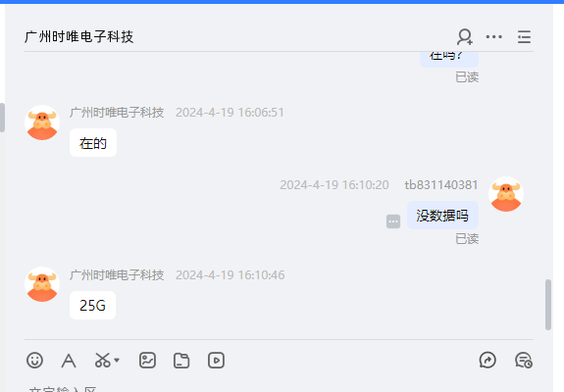Select the 25G message bubble

tap(93, 306)
